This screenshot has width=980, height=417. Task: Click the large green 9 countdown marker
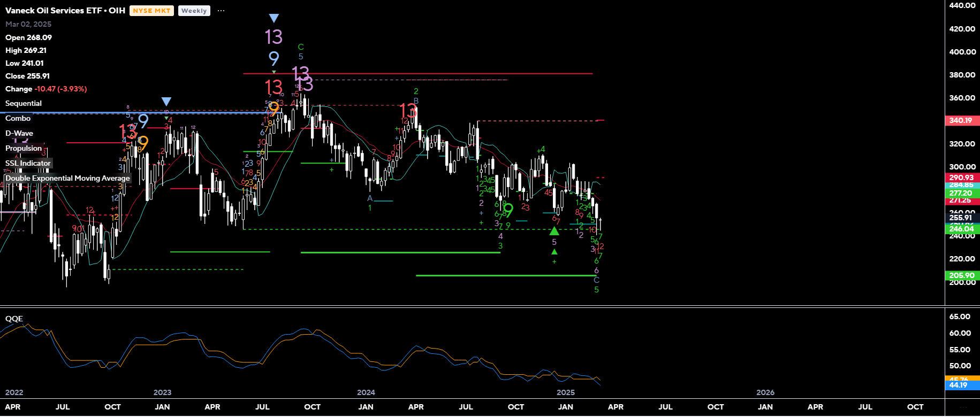tap(508, 210)
